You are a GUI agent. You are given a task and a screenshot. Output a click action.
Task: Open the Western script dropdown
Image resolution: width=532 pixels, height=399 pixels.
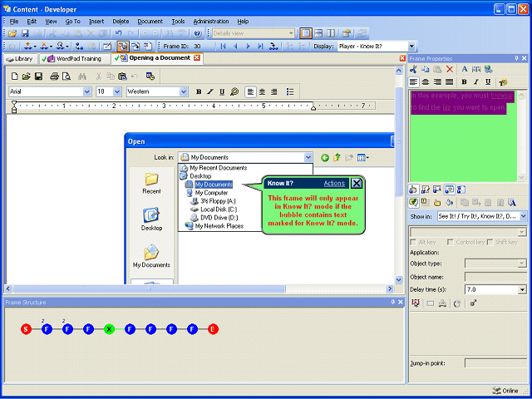[x=184, y=91]
